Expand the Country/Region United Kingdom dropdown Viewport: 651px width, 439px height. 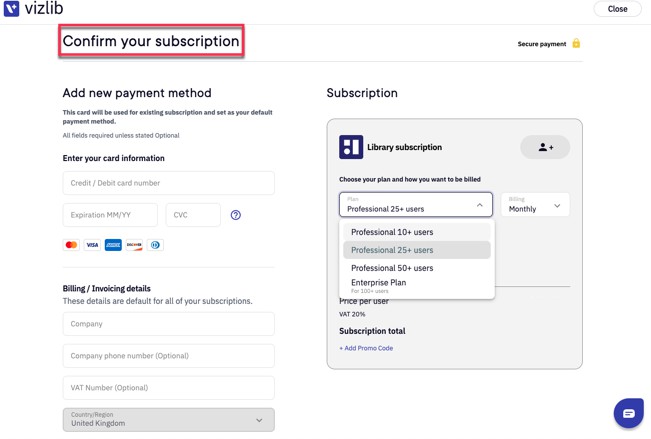point(169,419)
